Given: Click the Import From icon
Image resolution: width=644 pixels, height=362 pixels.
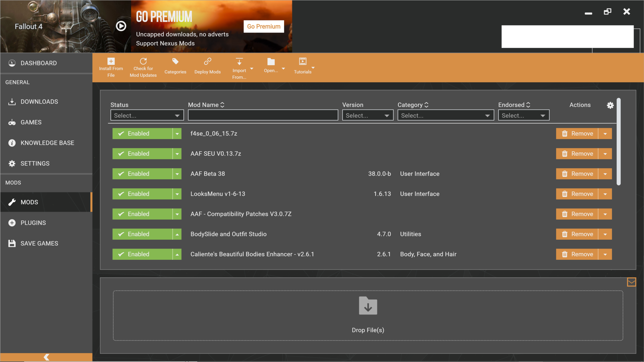Looking at the screenshot, I should [239, 61].
